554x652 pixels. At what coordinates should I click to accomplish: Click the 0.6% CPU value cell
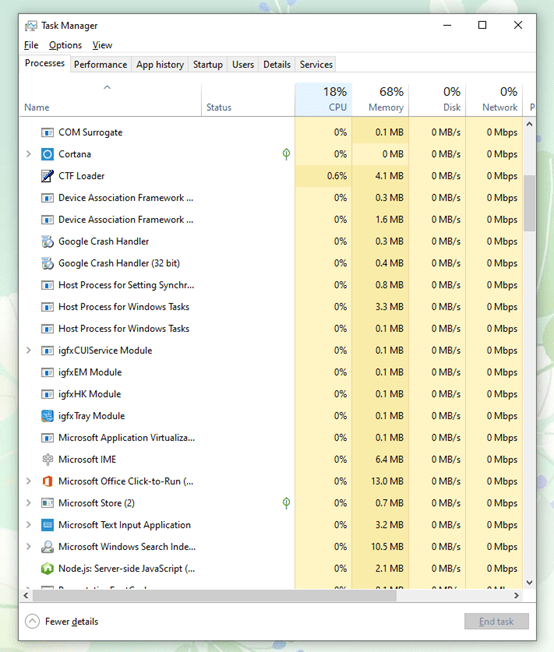[323, 176]
